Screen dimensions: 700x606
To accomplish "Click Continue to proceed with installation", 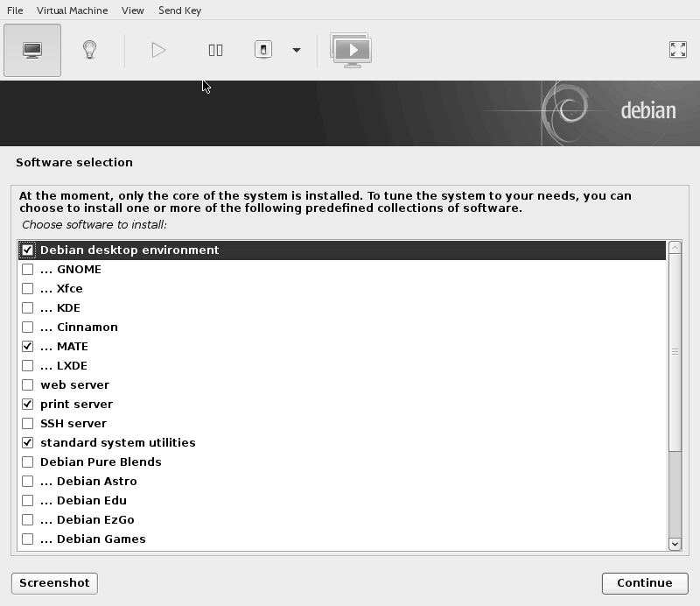I will click(645, 583).
